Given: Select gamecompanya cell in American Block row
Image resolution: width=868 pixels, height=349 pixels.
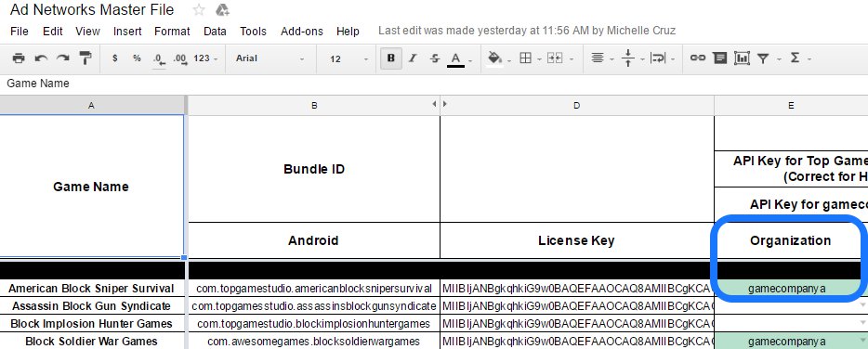Looking at the screenshot, I should coord(791,289).
